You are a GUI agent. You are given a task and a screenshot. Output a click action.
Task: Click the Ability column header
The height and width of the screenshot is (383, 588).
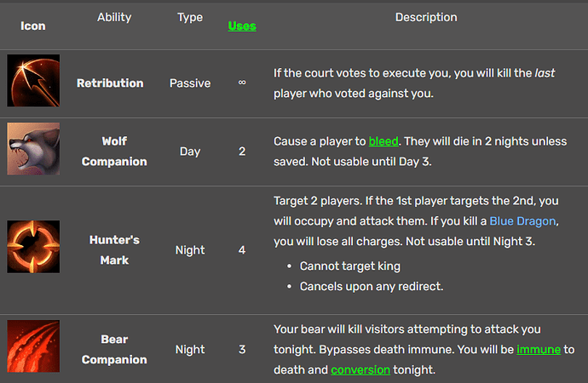click(x=114, y=17)
